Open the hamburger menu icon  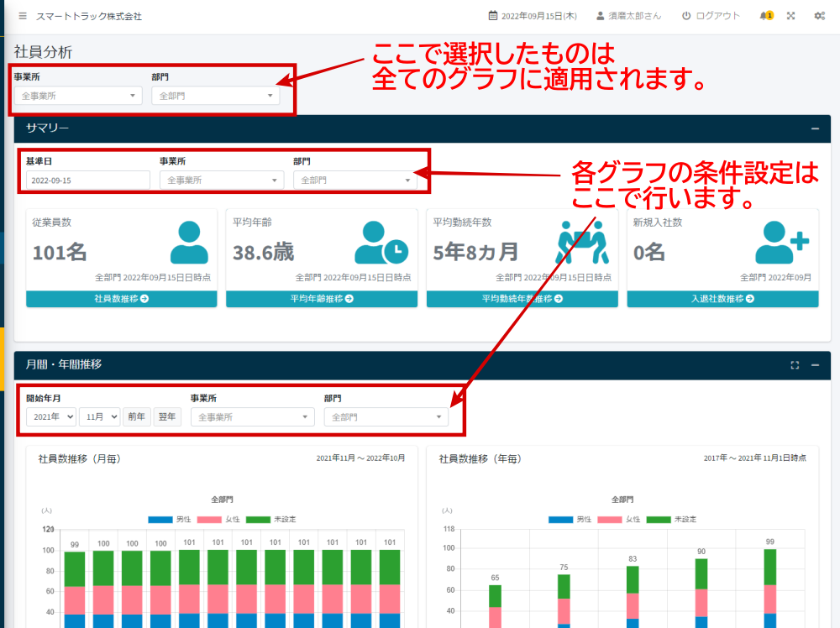(x=22, y=16)
